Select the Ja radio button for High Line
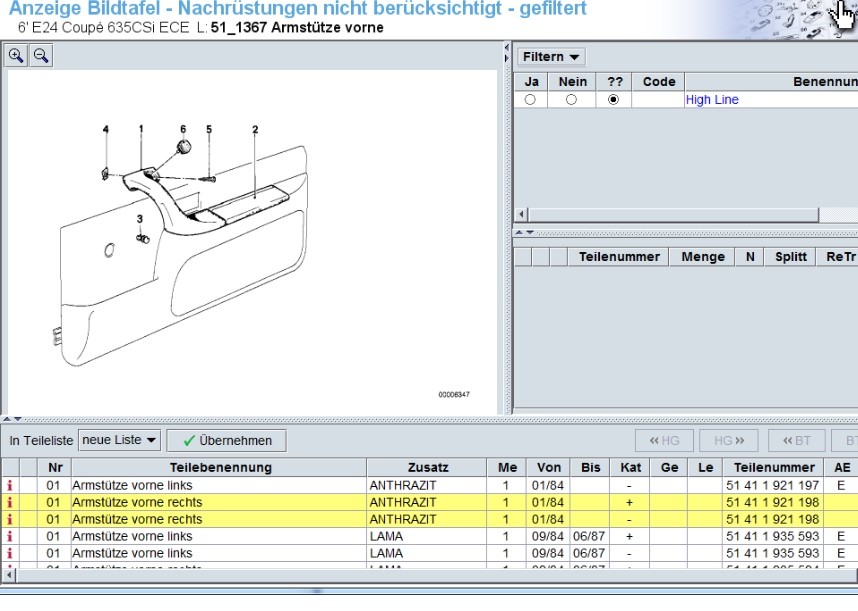The width and height of the screenshot is (858, 611). coord(530,100)
